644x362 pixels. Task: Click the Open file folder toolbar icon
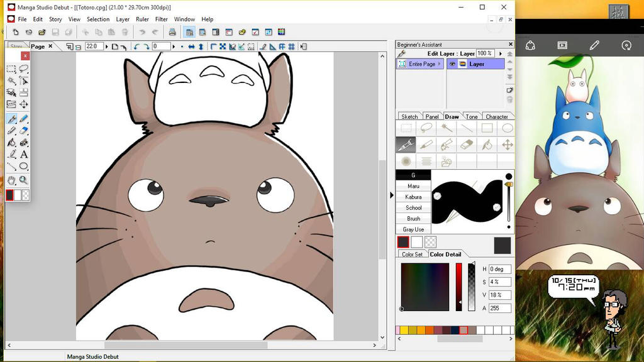point(42,32)
